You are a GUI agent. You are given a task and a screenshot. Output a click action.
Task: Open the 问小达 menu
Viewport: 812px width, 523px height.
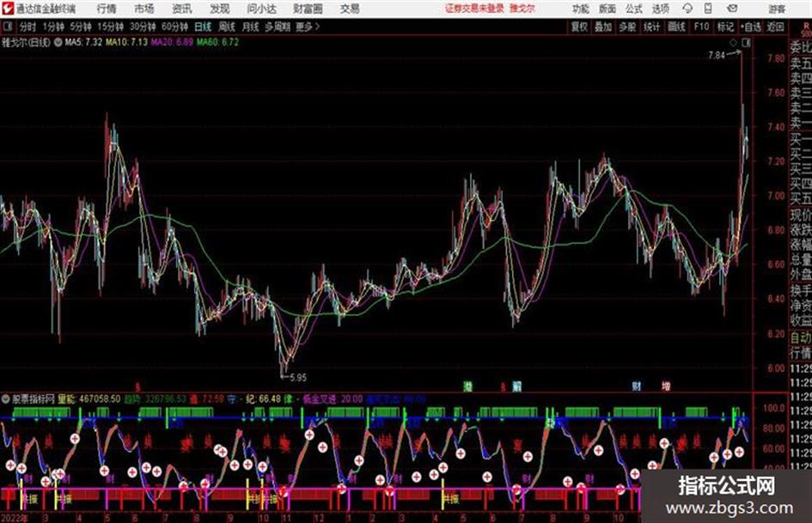[261, 9]
